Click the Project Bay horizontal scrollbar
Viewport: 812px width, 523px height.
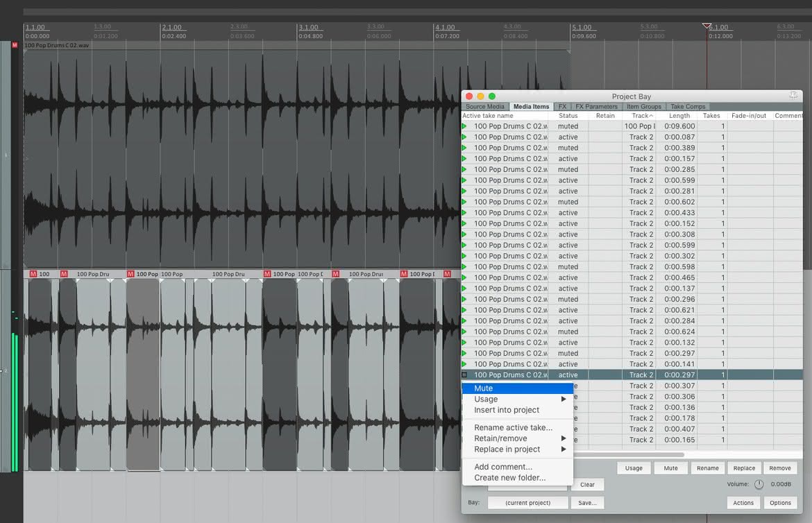point(629,454)
